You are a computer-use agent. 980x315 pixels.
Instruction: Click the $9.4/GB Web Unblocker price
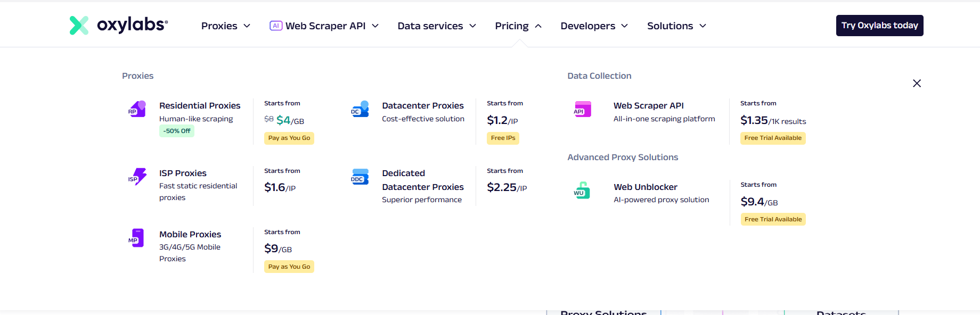[759, 202]
